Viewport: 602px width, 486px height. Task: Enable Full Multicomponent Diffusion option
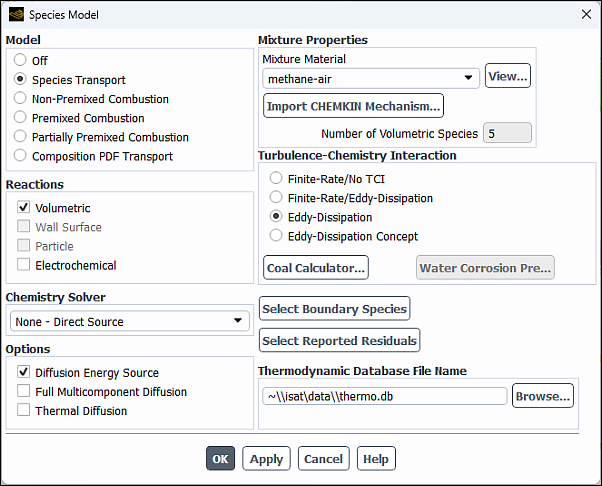coord(24,392)
